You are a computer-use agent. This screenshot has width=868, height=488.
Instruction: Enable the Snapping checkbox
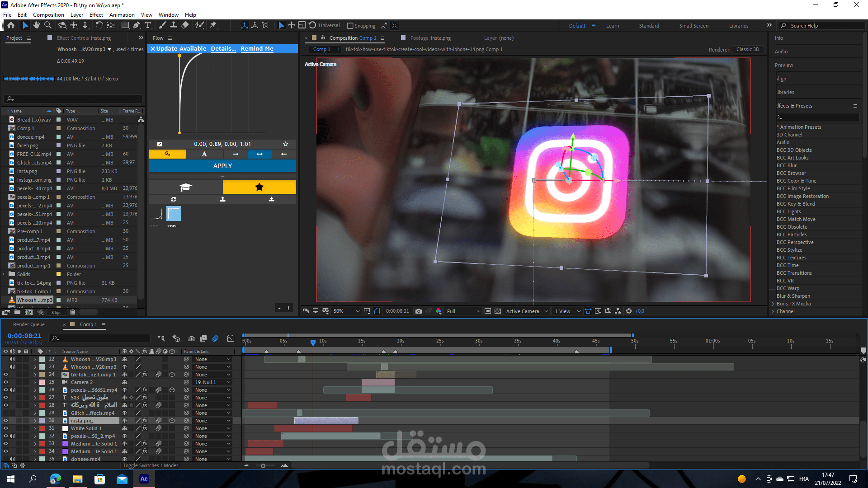[x=350, y=26]
